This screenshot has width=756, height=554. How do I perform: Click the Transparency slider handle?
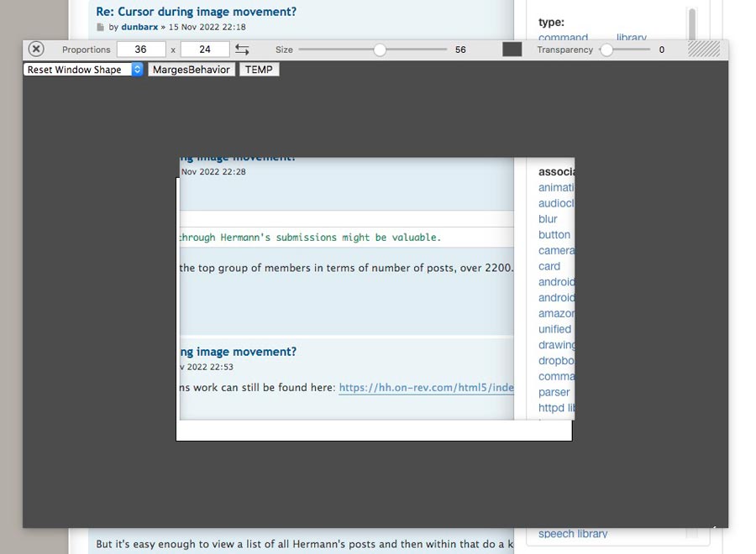[606, 50]
